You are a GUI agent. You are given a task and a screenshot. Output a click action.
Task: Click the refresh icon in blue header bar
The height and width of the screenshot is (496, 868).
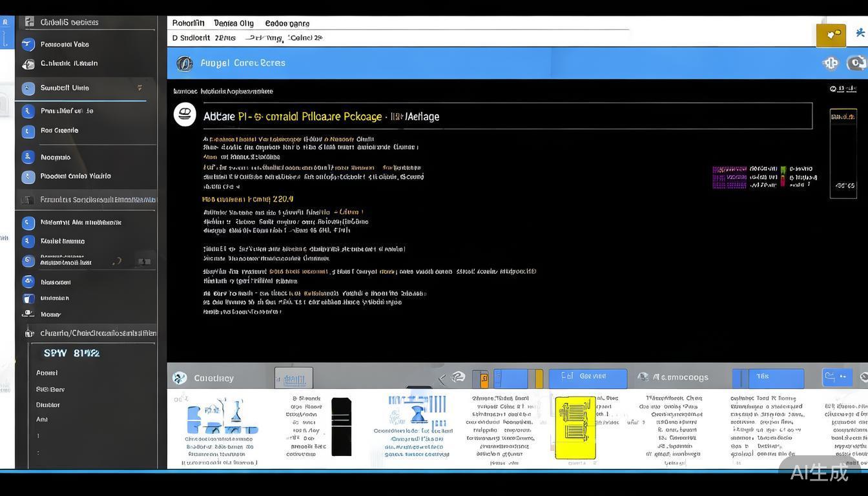pos(856,63)
